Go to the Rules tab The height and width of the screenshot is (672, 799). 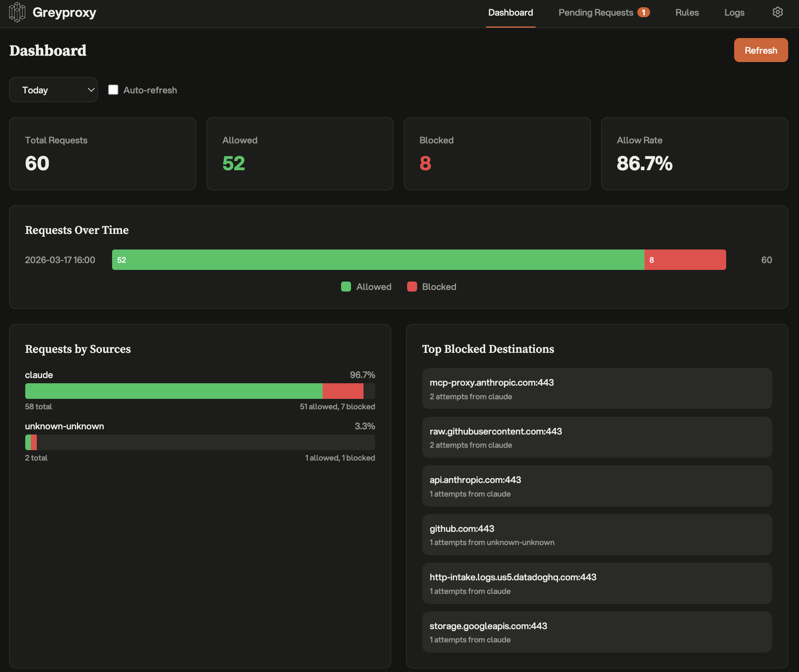tap(687, 12)
